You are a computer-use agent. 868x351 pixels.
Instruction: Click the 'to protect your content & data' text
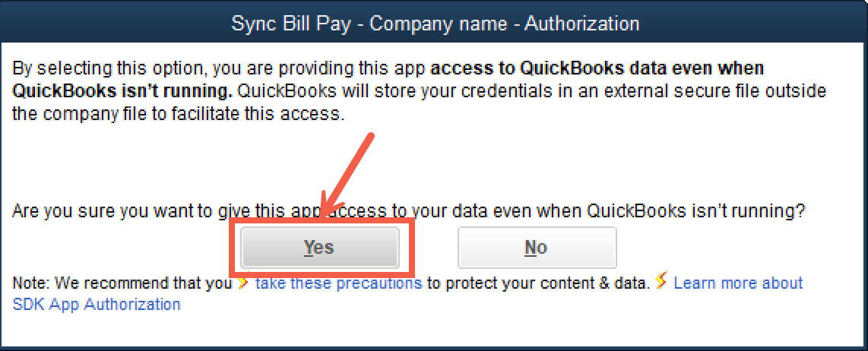537,283
